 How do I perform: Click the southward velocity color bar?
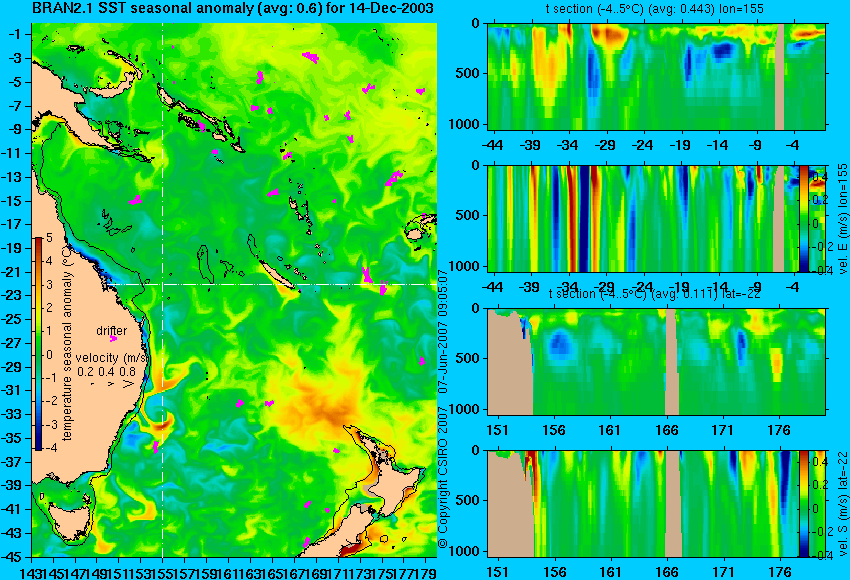(803, 504)
